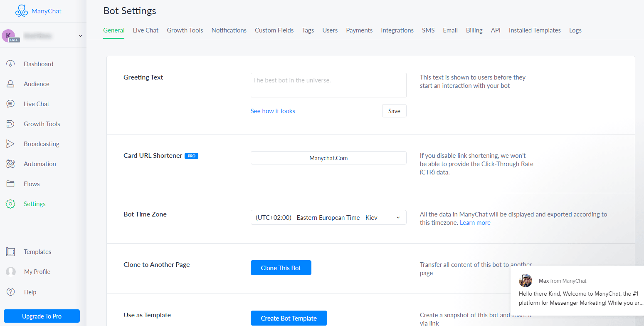644x326 pixels.
Task: Click the Settings gear icon
Action: point(10,204)
